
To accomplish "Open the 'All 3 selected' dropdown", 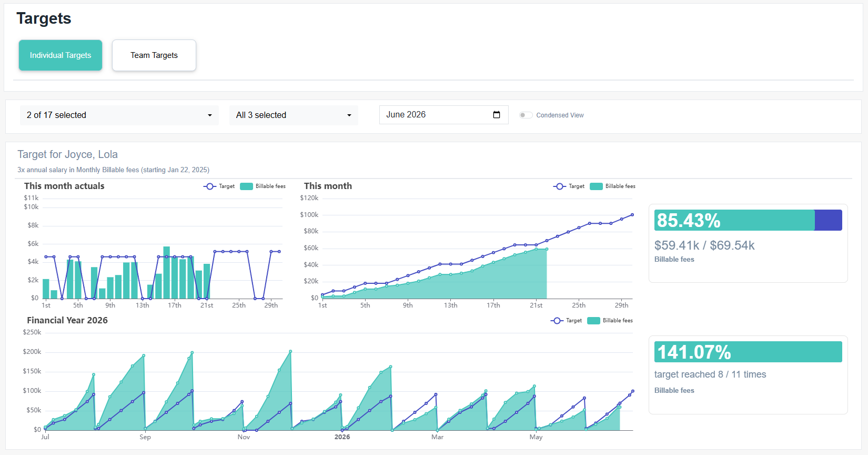I will point(294,115).
